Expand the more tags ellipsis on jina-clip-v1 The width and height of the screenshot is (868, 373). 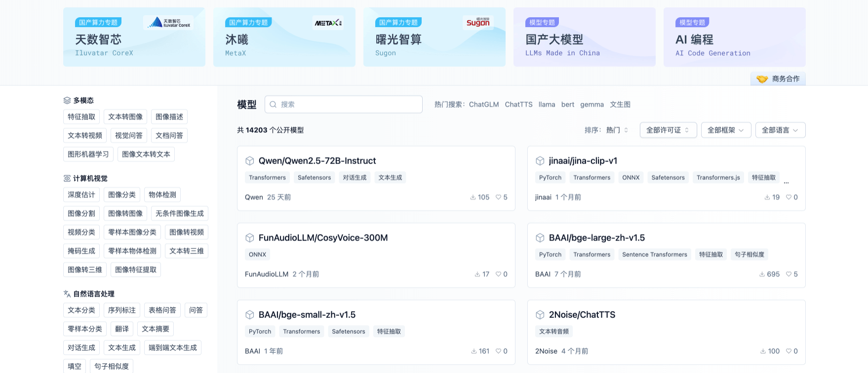[x=787, y=182]
